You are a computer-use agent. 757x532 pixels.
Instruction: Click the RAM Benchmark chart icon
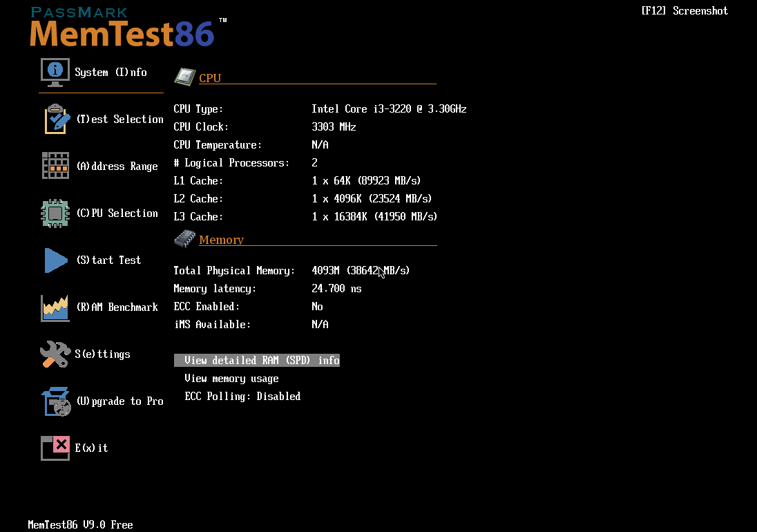click(x=55, y=308)
